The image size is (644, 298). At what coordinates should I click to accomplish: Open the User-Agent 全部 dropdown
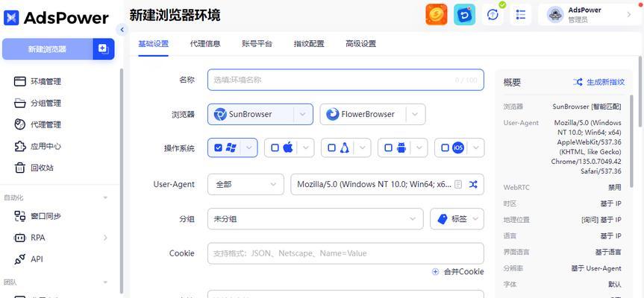246,185
